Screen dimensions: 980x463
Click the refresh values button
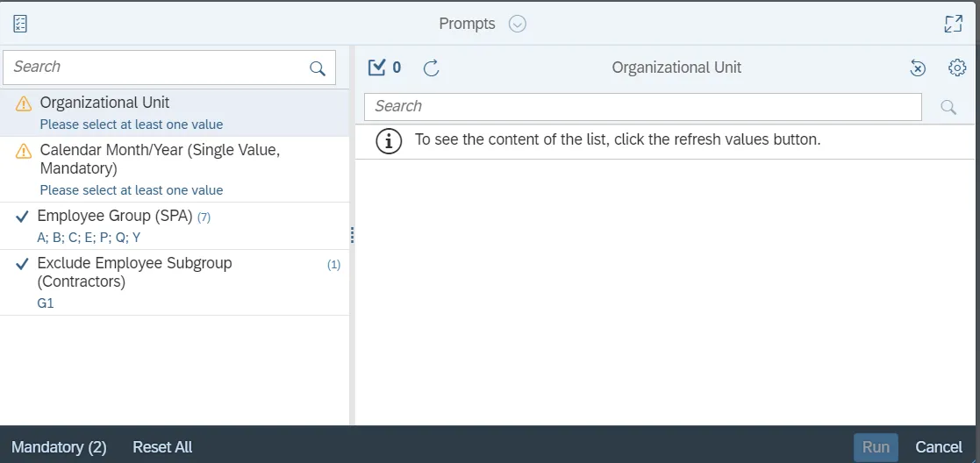click(x=431, y=68)
